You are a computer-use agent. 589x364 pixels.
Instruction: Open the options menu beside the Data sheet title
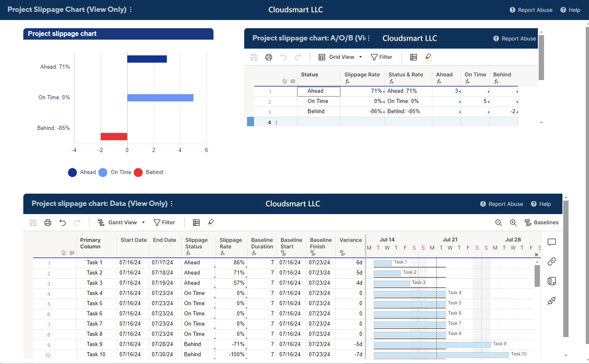[x=171, y=204]
